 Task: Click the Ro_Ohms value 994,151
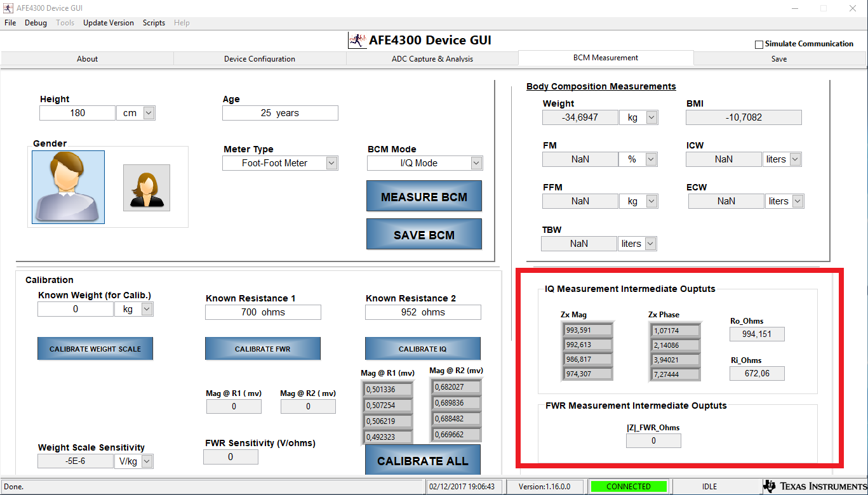(757, 334)
